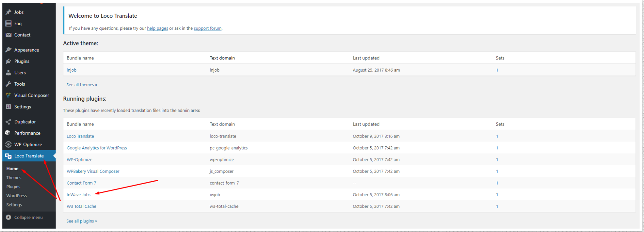Click See all themes link
The width and height of the screenshot is (644, 232).
(82, 85)
